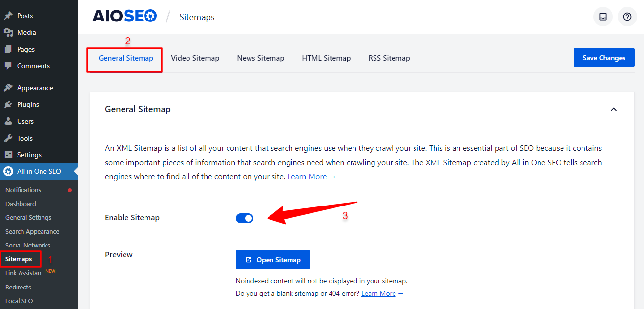Click the Settings sliders icon
Screen dimensions: 644x309
pyautogui.click(x=8, y=155)
